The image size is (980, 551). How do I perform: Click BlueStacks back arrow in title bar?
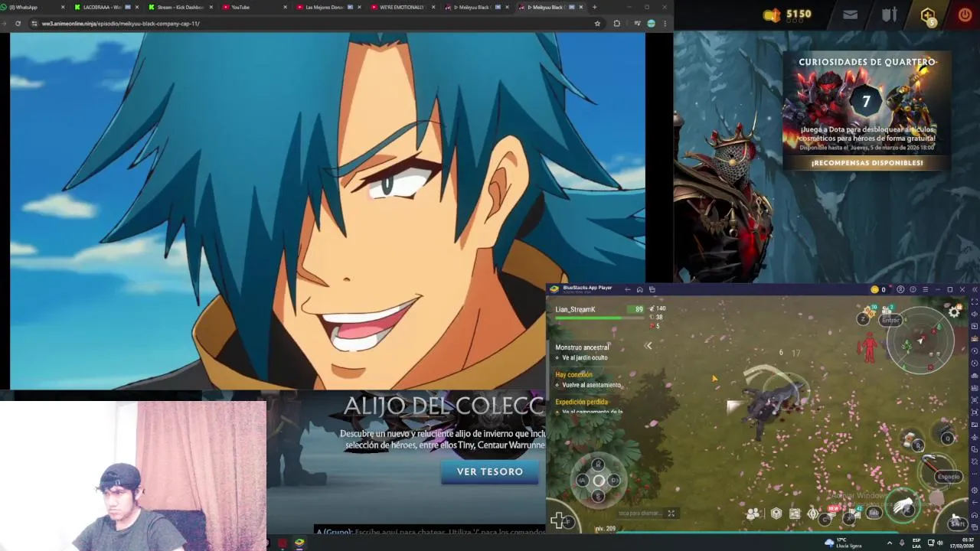(627, 289)
